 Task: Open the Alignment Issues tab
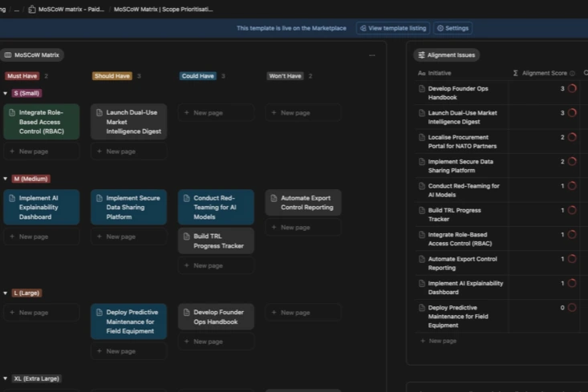(446, 55)
